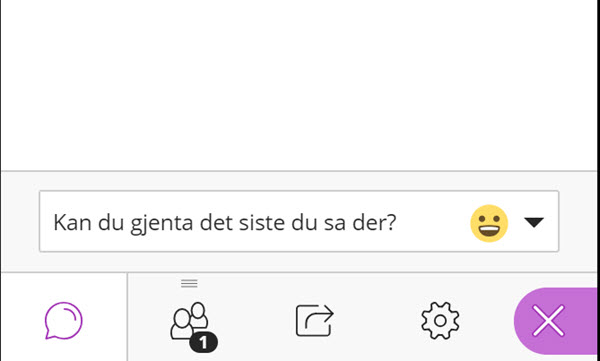600x361 pixels.
Task: Click the three-line drag handle above attendees
Action: point(189,283)
